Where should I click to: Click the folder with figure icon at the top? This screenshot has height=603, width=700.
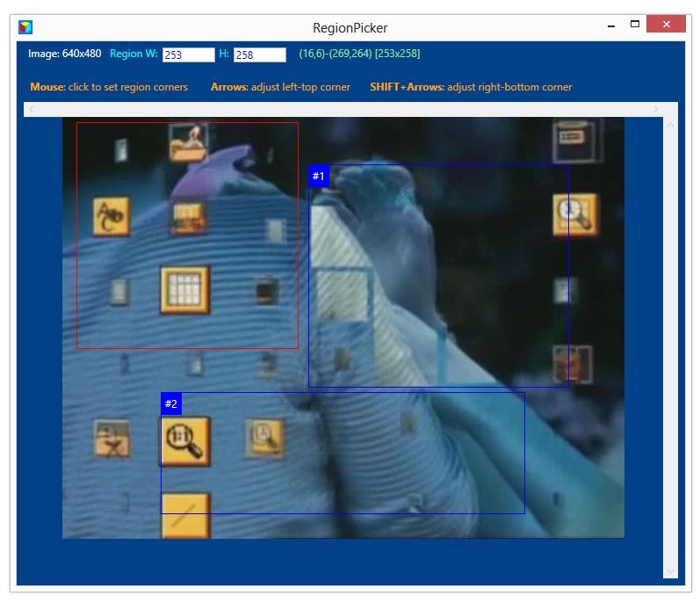pos(188,143)
